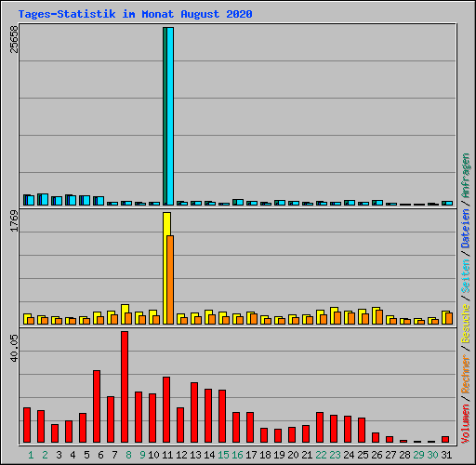Click the 25658 y-axis maximum label

pyautogui.click(x=14, y=39)
